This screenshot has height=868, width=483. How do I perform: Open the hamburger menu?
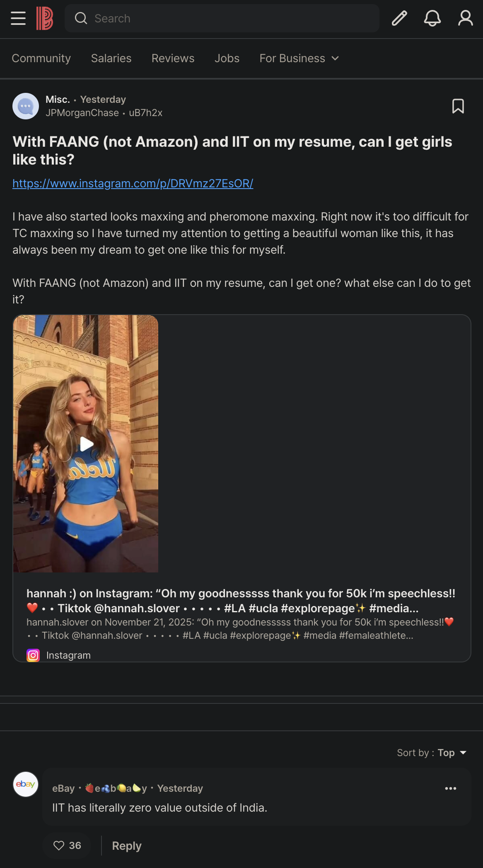[18, 18]
